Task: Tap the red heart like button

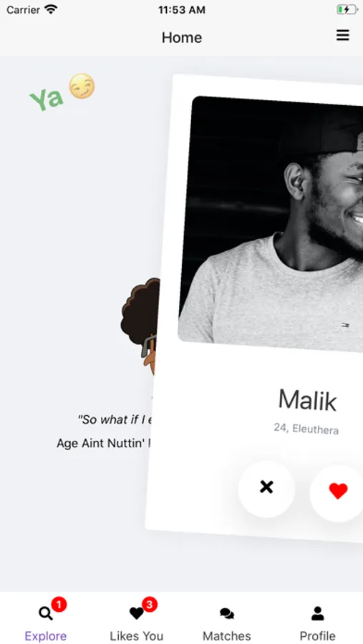Action: 338,491
